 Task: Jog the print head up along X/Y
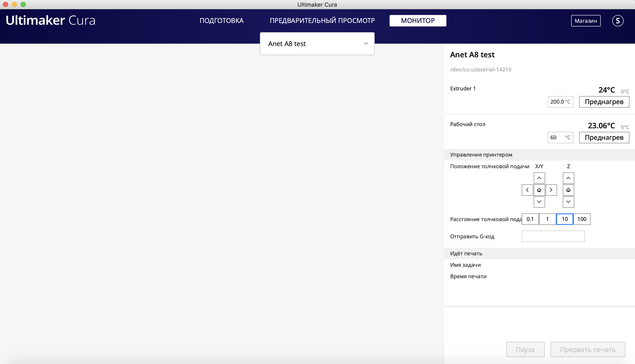point(539,178)
